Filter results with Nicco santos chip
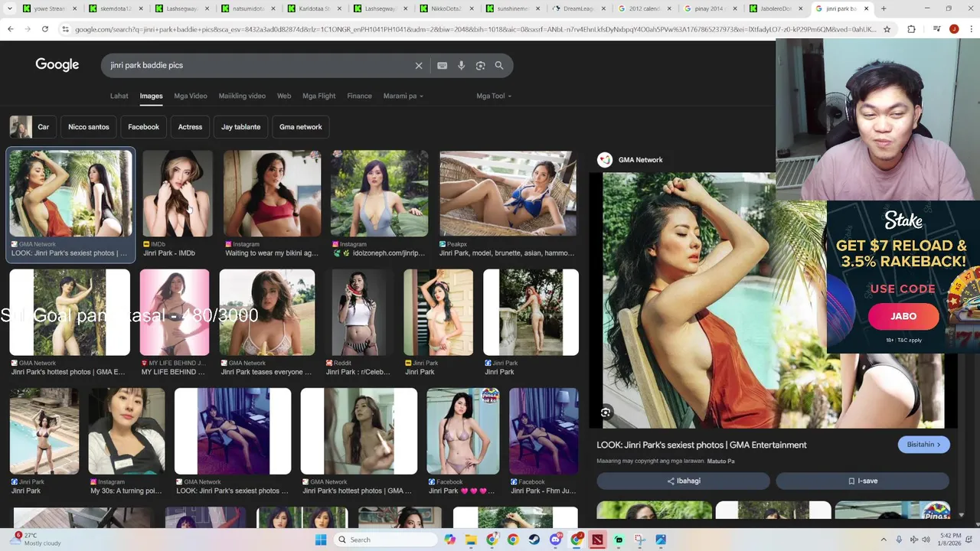Viewport: 980px width, 551px height. coord(89,127)
